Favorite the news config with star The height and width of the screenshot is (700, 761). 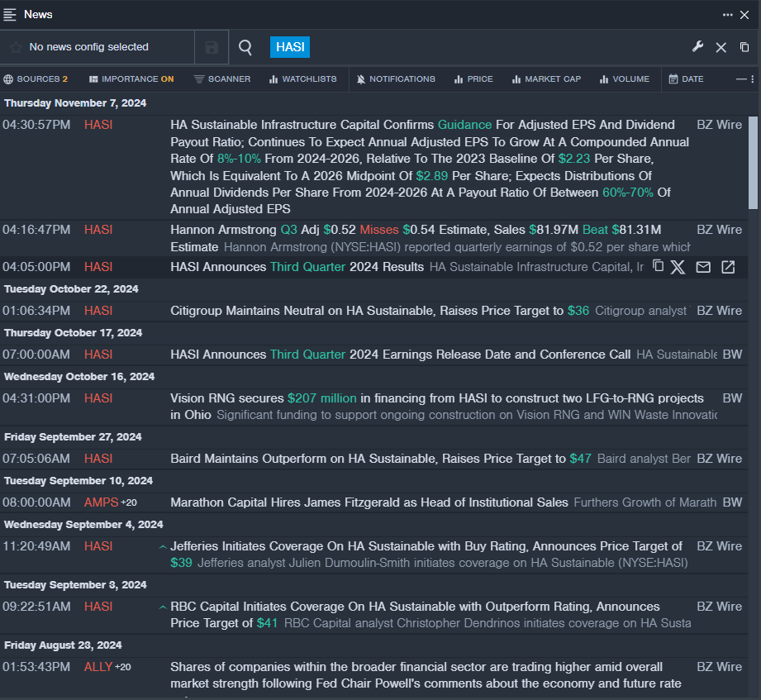pos(16,48)
